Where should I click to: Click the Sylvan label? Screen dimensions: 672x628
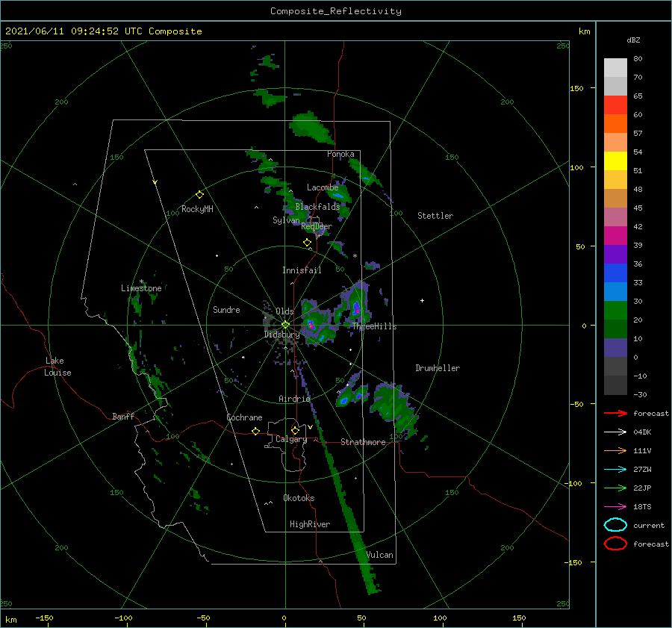(286, 220)
